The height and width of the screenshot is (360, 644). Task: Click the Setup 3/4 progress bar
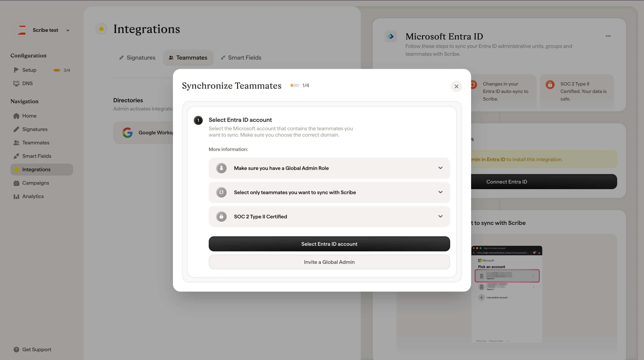pos(57,70)
